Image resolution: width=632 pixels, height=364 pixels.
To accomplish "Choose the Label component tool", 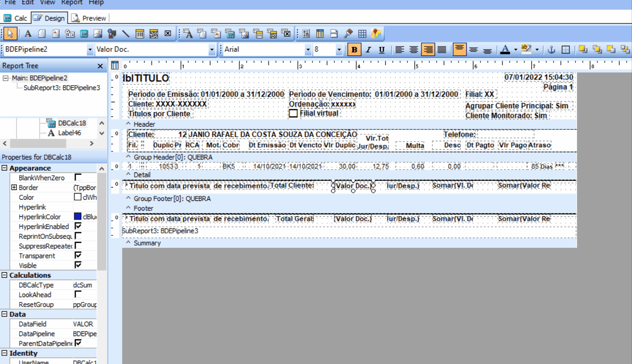I will 28,34.
